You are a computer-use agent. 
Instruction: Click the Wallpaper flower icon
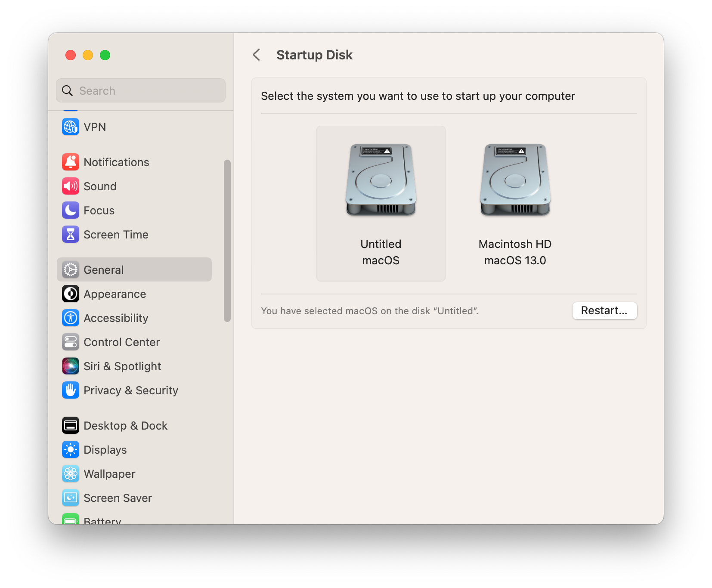click(71, 474)
